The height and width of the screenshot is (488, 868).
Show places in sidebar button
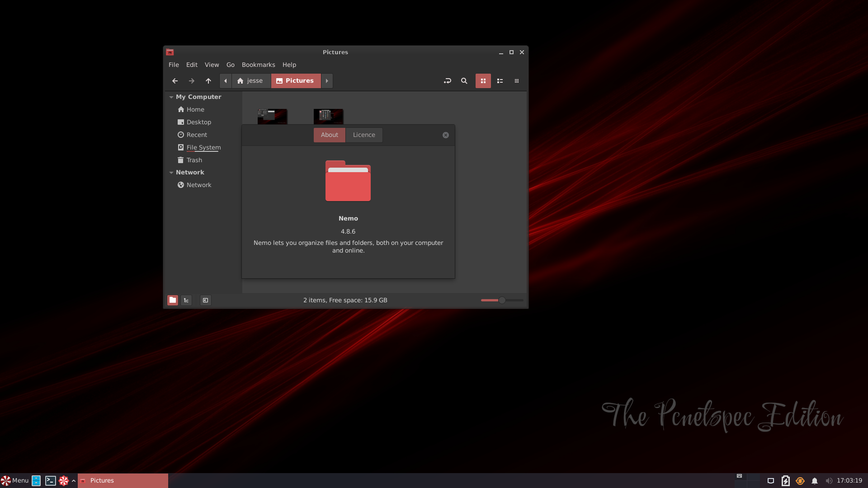(x=173, y=300)
